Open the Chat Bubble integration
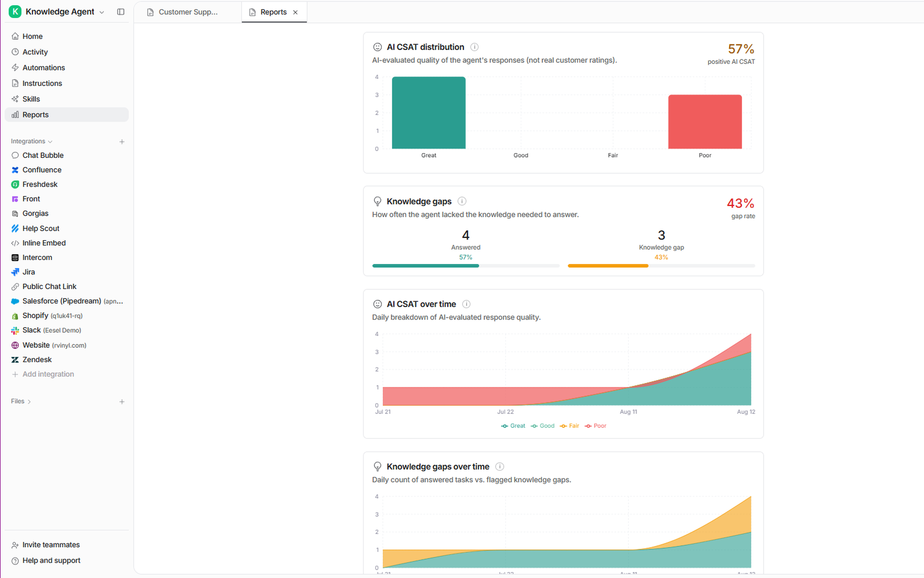 point(67,155)
